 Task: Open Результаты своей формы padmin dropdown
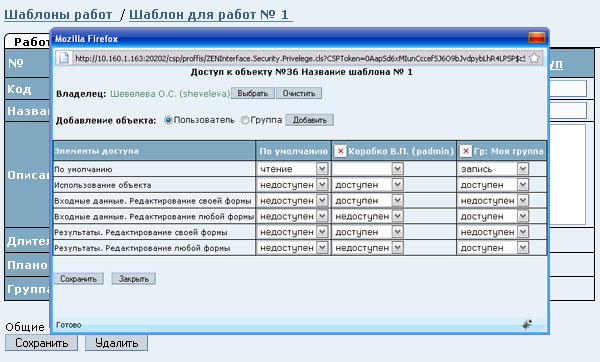tap(368, 232)
